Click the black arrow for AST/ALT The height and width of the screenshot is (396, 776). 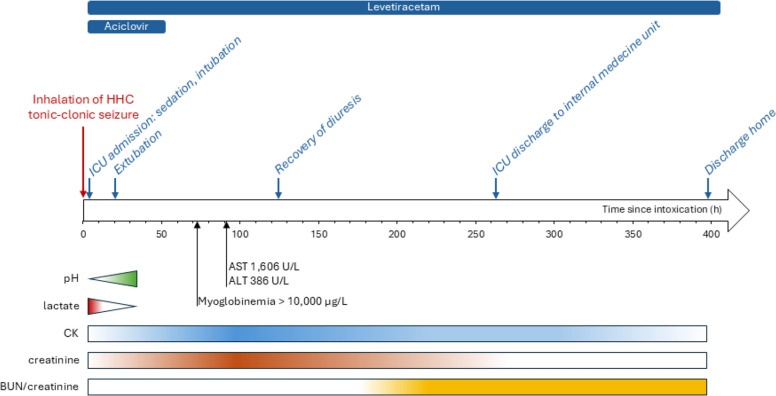click(227, 254)
